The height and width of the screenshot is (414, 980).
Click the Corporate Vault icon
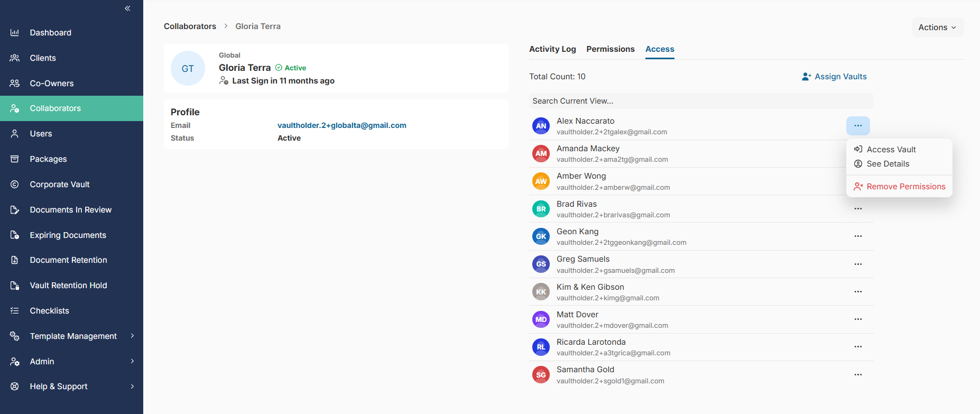point(15,185)
